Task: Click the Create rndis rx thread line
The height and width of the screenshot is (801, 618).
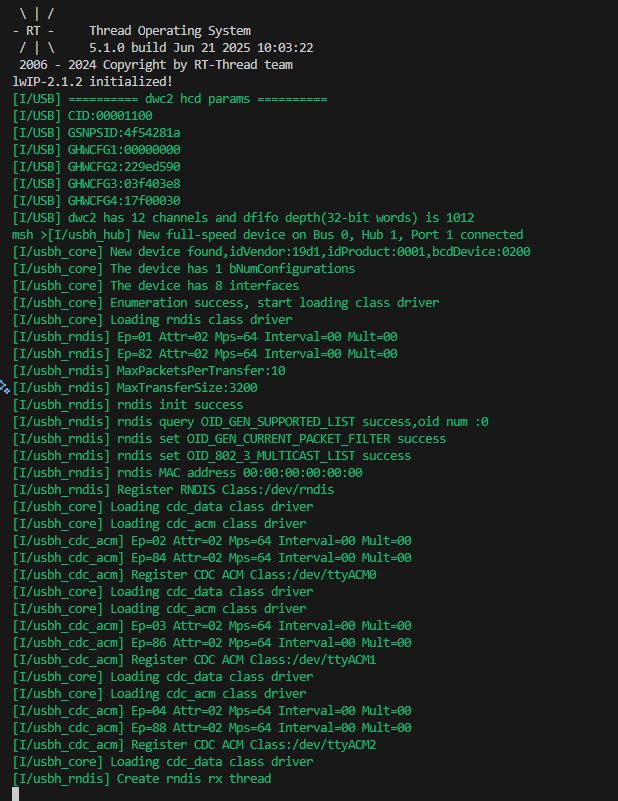Action: (x=194, y=778)
